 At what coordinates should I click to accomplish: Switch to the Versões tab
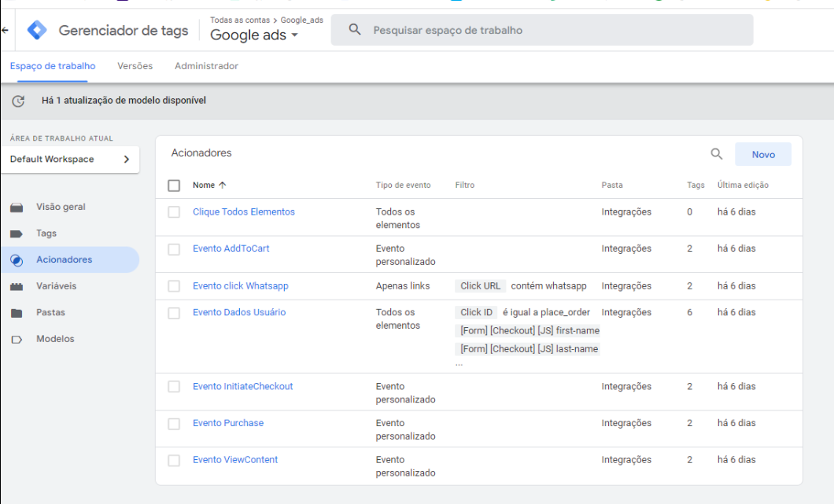click(135, 66)
